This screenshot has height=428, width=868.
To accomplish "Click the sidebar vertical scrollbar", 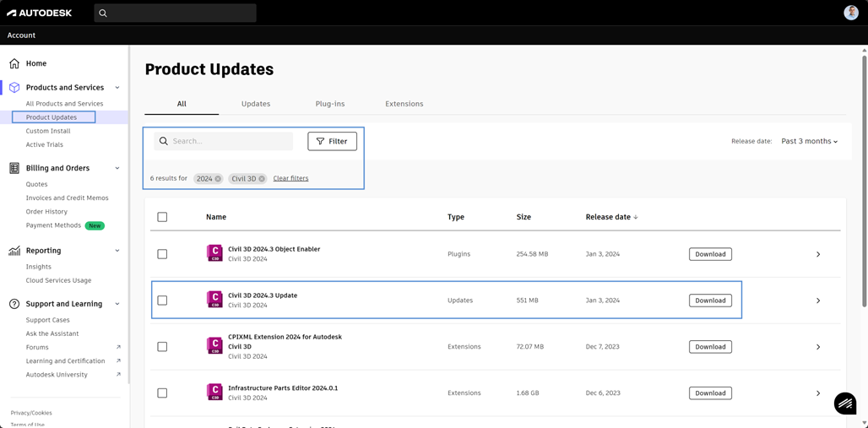I will (129, 216).
